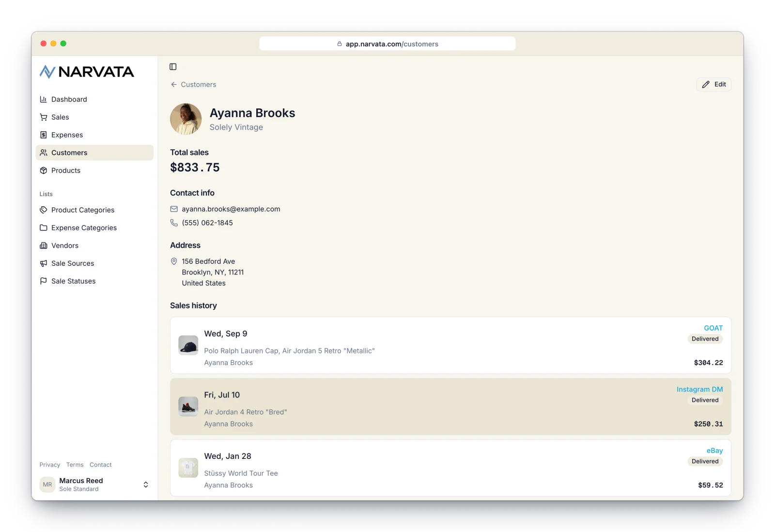Go back via Customers breadcrumb text
Viewport: 775px width, 532px height.
coord(199,85)
